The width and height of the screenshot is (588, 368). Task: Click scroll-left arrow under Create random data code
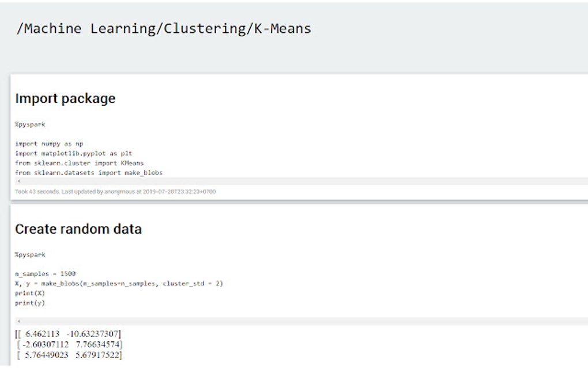point(19,321)
